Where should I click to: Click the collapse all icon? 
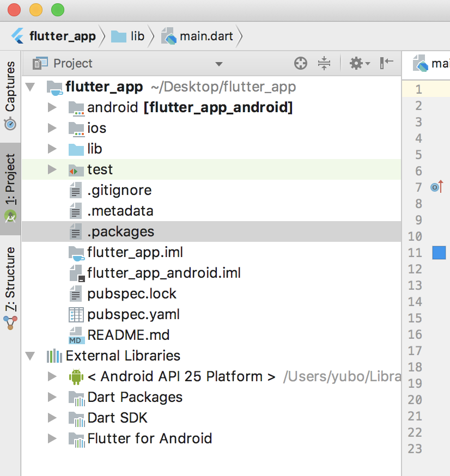point(324,63)
